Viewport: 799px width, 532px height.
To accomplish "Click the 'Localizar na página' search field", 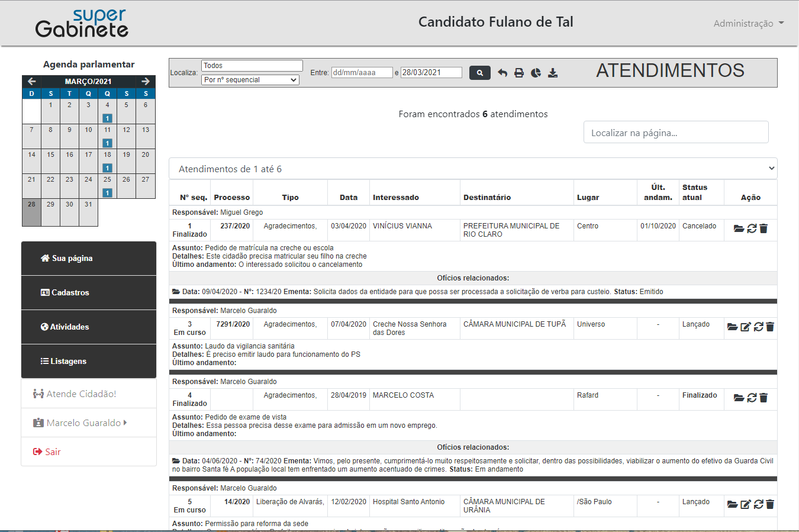I will tap(675, 133).
